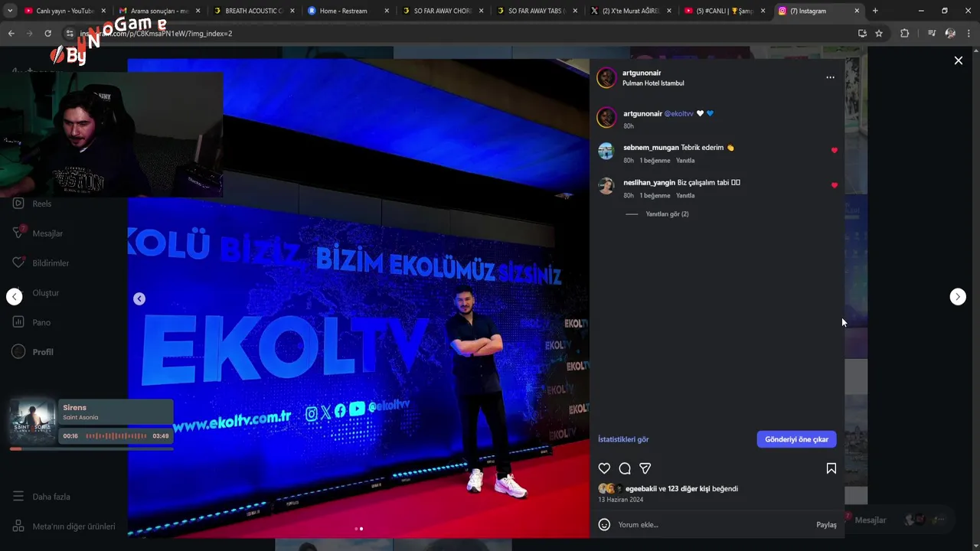The height and width of the screenshot is (551, 980).
Task: Open 'Pulman Hotel Istanbul' location link
Action: tap(653, 83)
